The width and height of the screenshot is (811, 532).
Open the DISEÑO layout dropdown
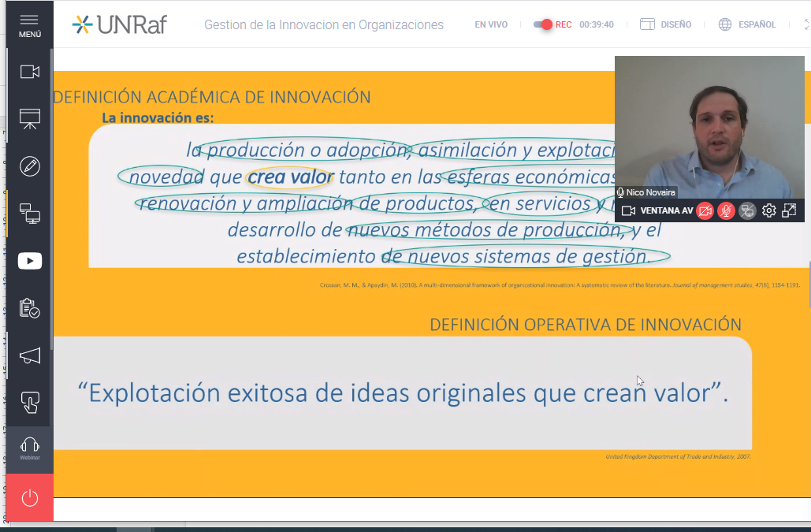point(666,24)
